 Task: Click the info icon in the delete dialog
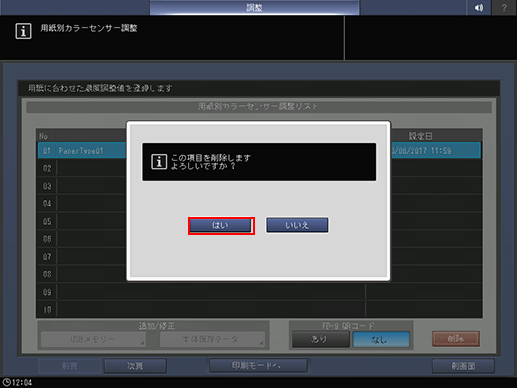[x=159, y=162]
